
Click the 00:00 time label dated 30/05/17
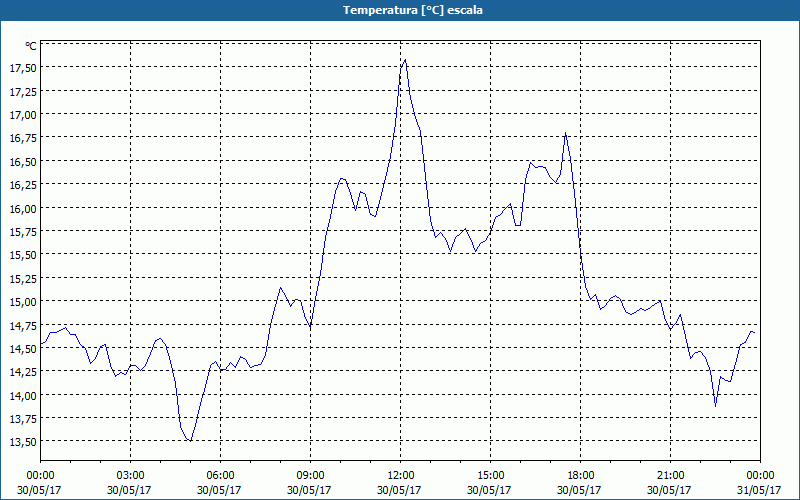click(x=40, y=476)
